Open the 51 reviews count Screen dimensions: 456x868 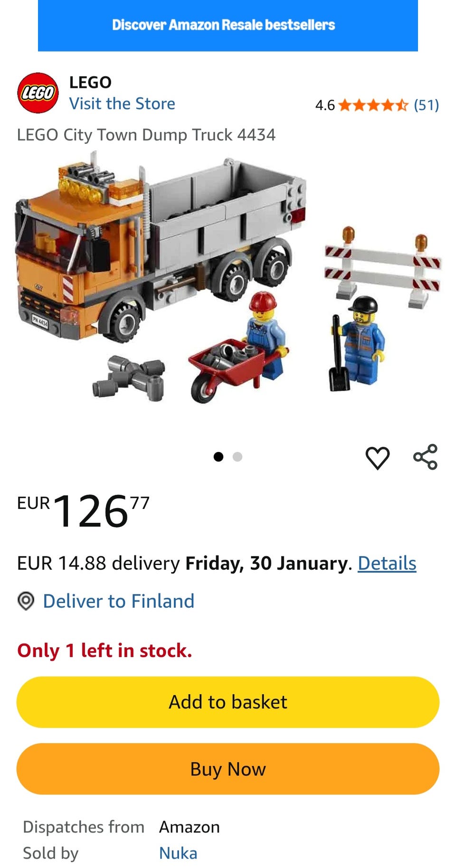coord(426,105)
